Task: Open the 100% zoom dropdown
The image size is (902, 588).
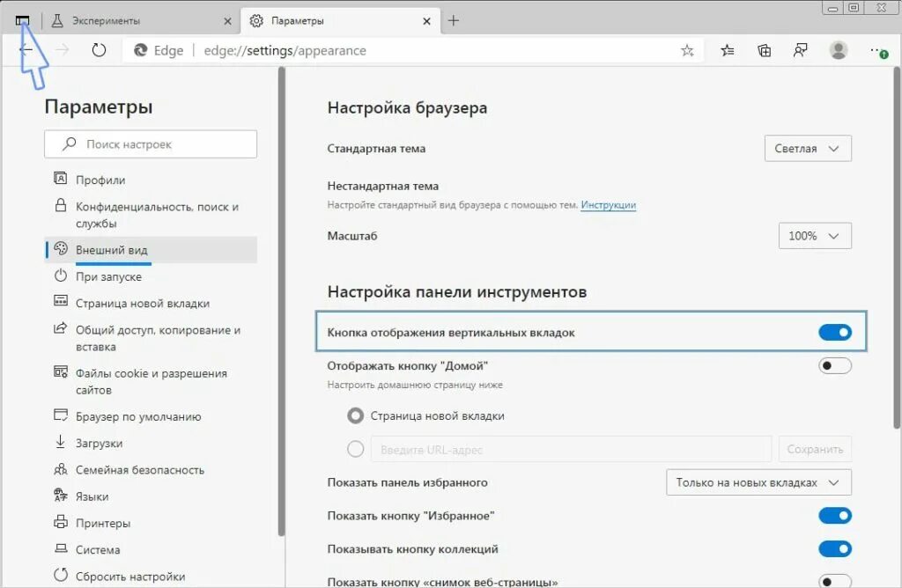Action: click(x=815, y=236)
